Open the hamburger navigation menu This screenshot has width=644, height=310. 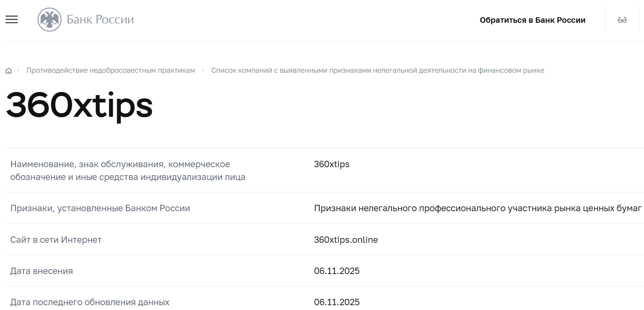tap(12, 20)
